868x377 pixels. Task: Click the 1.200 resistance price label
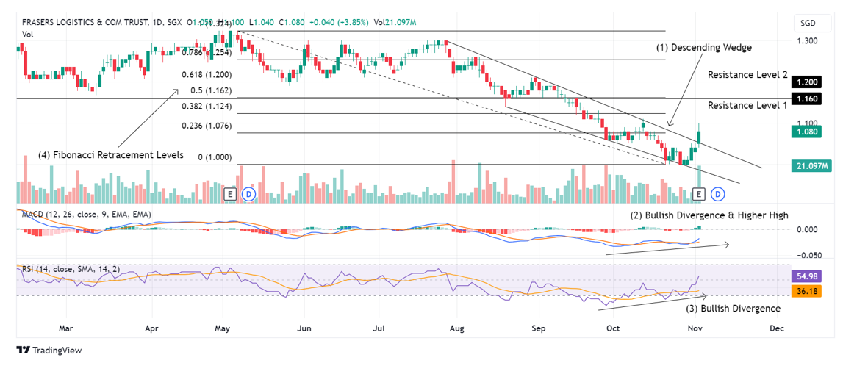[807, 82]
